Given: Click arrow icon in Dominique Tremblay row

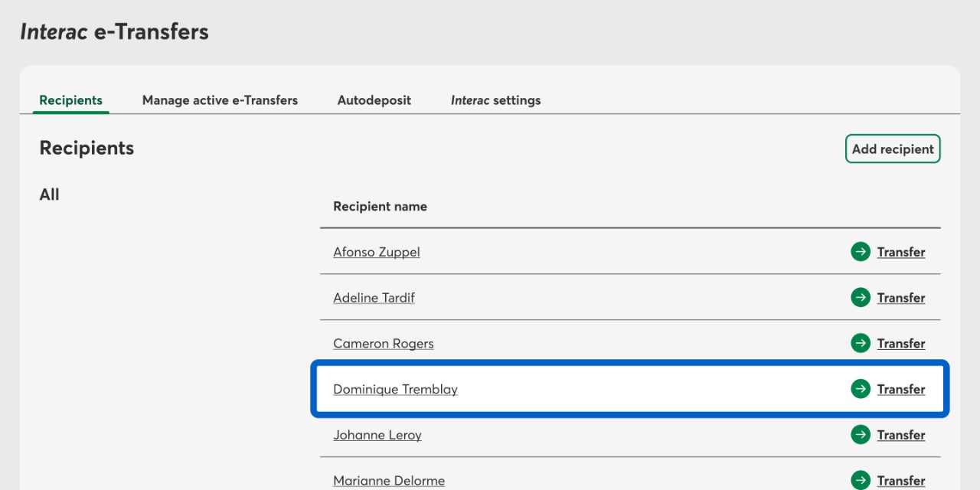Looking at the screenshot, I should coord(861,389).
